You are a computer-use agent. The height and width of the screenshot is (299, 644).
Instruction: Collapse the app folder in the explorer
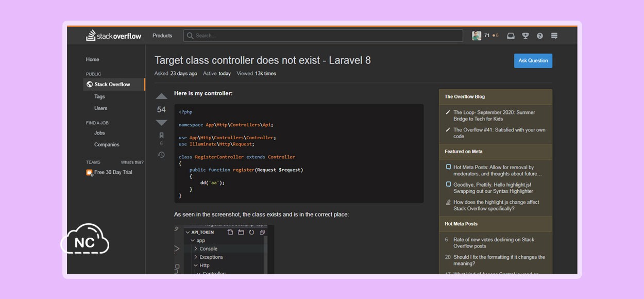[193, 240]
